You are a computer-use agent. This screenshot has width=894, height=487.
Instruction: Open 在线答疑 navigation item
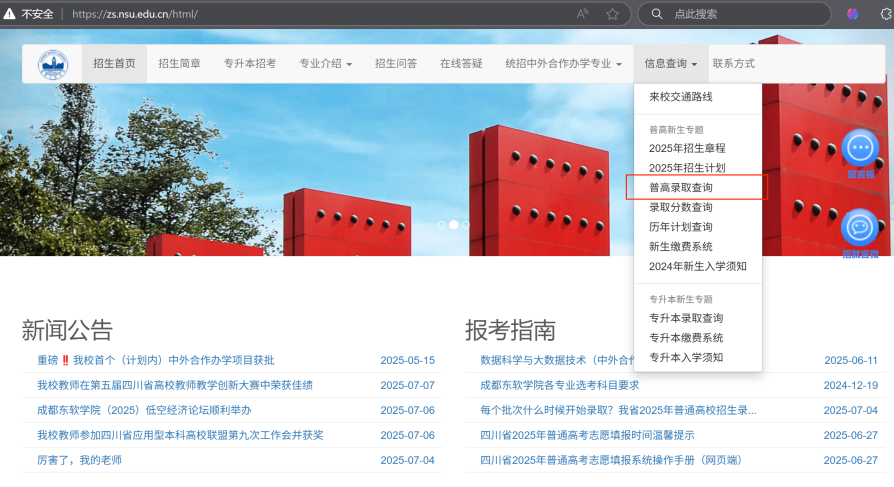click(x=461, y=64)
